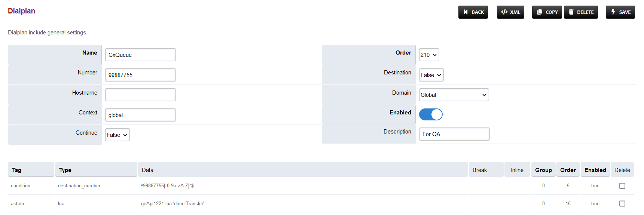Click the Copy dialplan button
The height and width of the screenshot is (215, 644).
pos(547,12)
